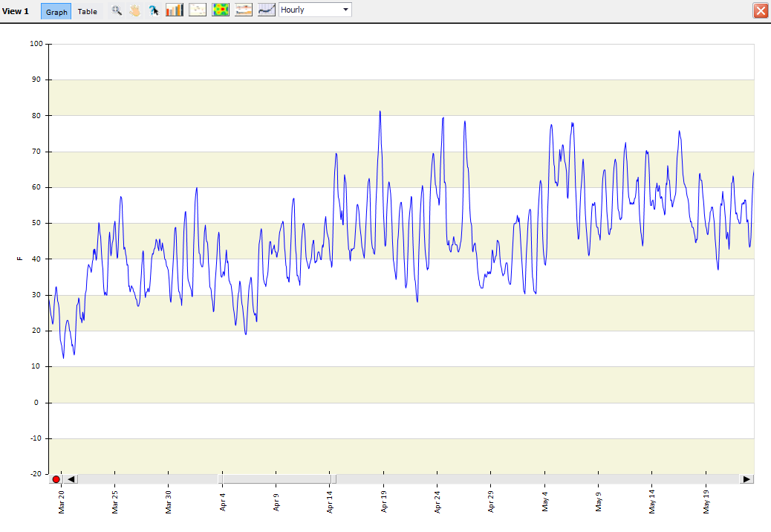Image resolution: width=771 pixels, height=532 pixels.
Task: Choose the scatter plot graph type
Action: point(198,10)
